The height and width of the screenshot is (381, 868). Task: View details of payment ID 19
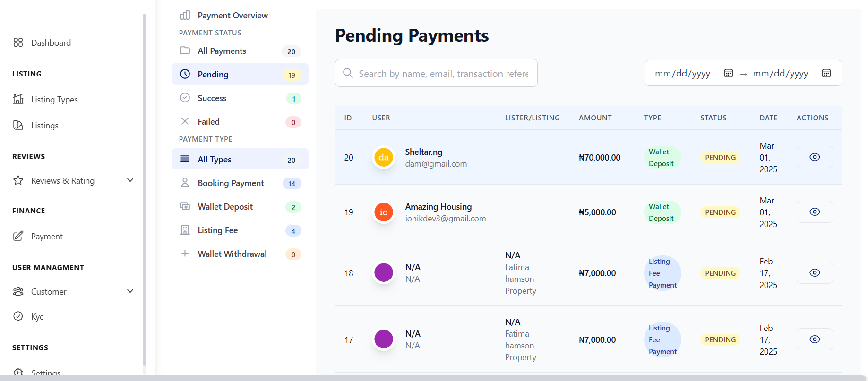[x=814, y=212]
